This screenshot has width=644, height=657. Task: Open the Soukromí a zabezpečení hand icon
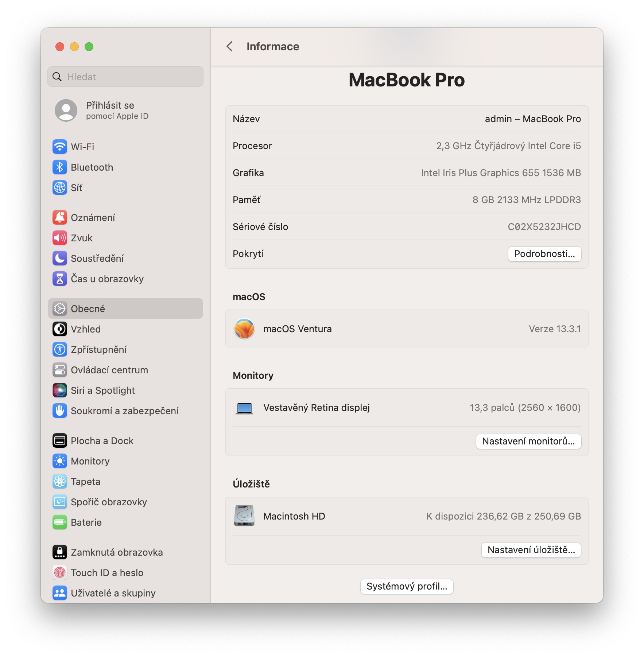point(60,411)
